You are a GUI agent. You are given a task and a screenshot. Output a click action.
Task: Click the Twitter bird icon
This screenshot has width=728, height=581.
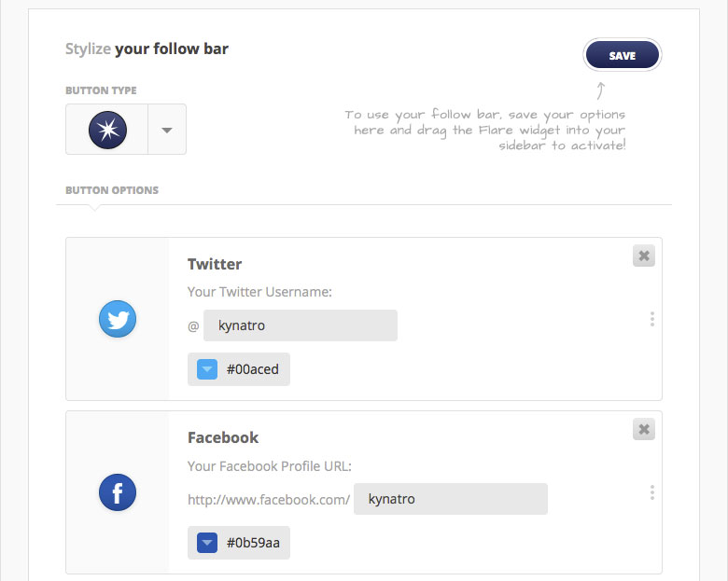coord(118,319)
